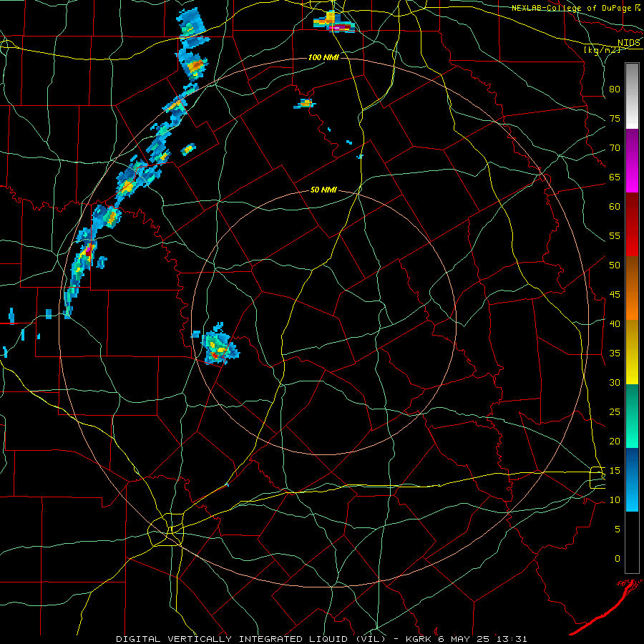Screen dimensions: 644x644
Task: Click the 30 value on the color scale
Action: [615, 382]
